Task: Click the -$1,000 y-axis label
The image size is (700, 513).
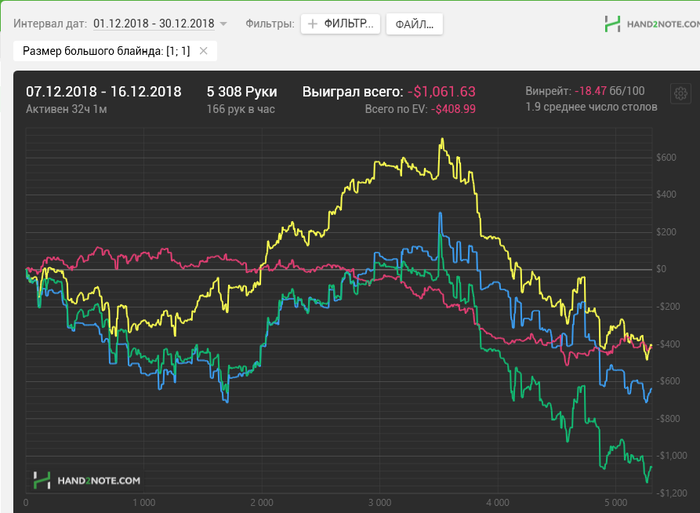Action: pos(672,455)
